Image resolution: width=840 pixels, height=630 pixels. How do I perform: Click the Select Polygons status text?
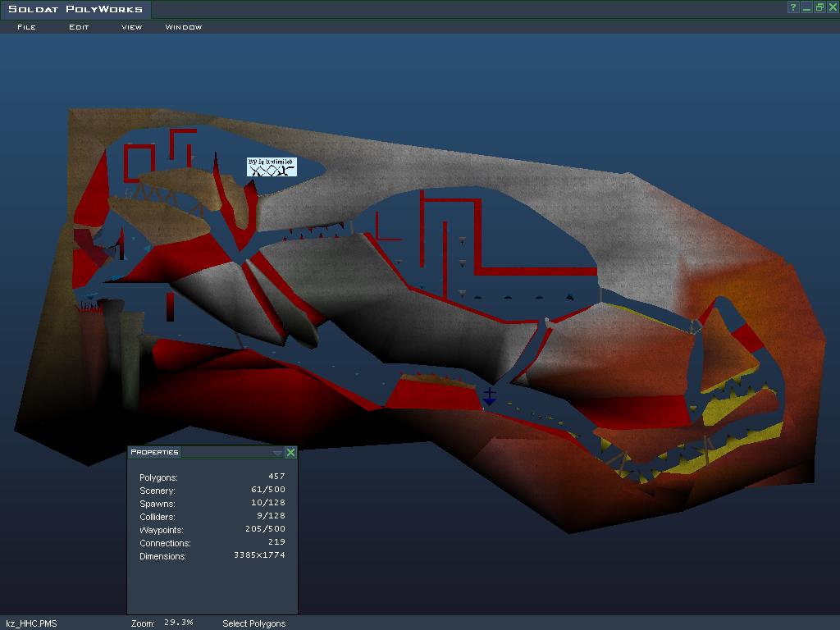[x=253, y=623]
